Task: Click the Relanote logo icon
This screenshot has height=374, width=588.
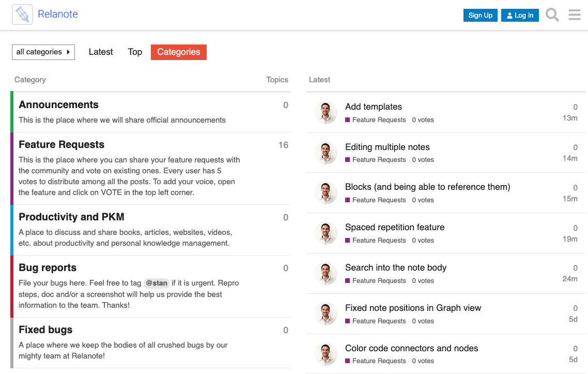Action: pyautogui.click(x=23, y=14)
